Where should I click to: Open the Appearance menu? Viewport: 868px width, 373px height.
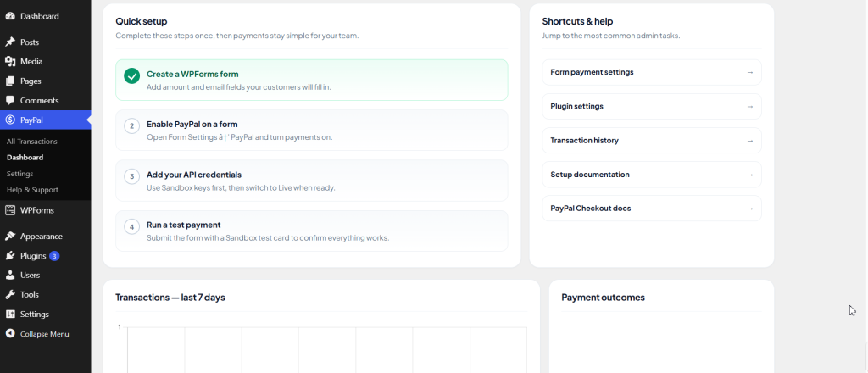(46, 237)
